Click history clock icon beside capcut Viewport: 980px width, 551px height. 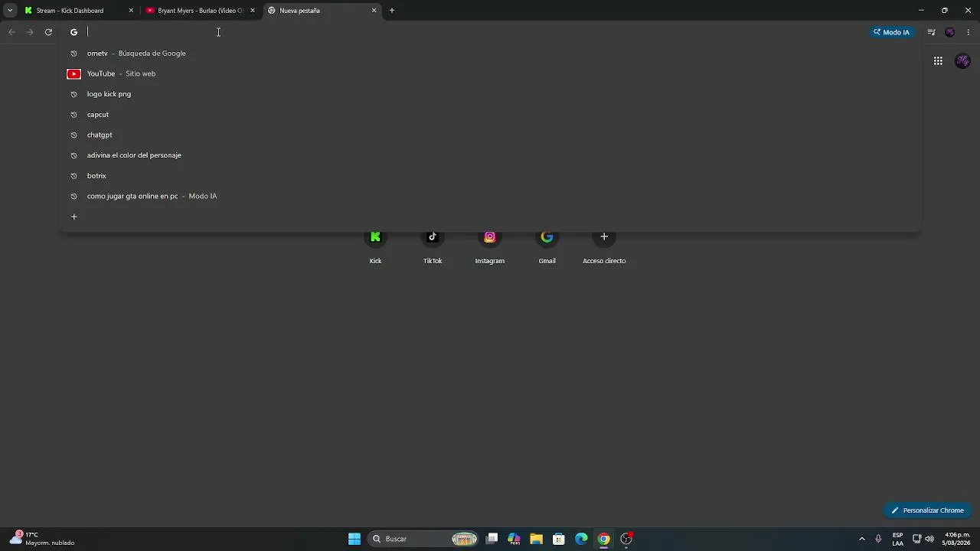point(74,115)
